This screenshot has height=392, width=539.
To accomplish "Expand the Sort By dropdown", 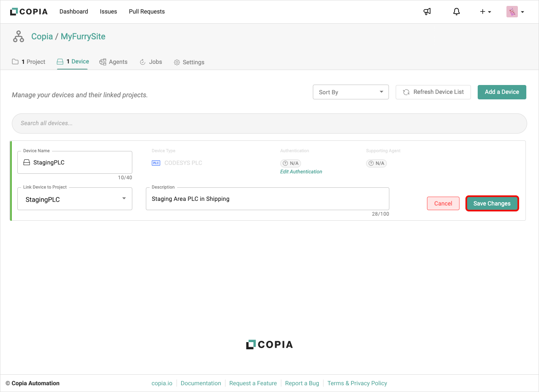I will [x=350, y=92].
